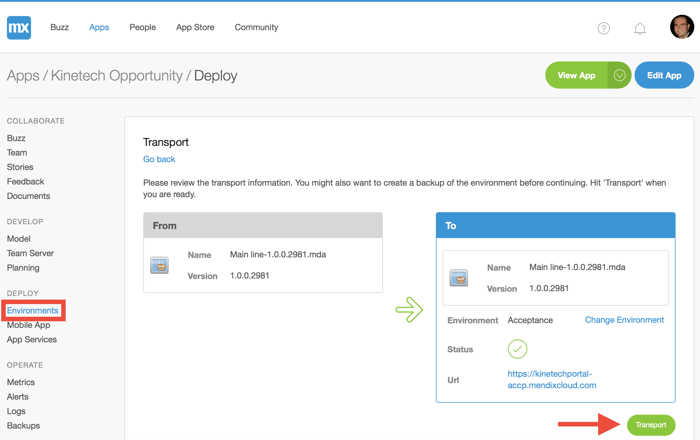Open the notifications bell icon
The height and width of the screenshot is (440, 700).
pyautogui.click(x=640, y=29)
